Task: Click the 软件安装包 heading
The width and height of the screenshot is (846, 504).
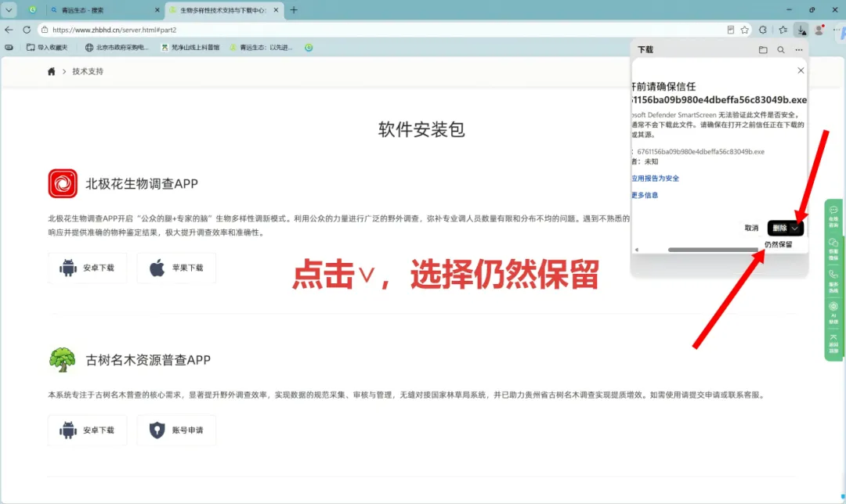Action: [421, 129]
